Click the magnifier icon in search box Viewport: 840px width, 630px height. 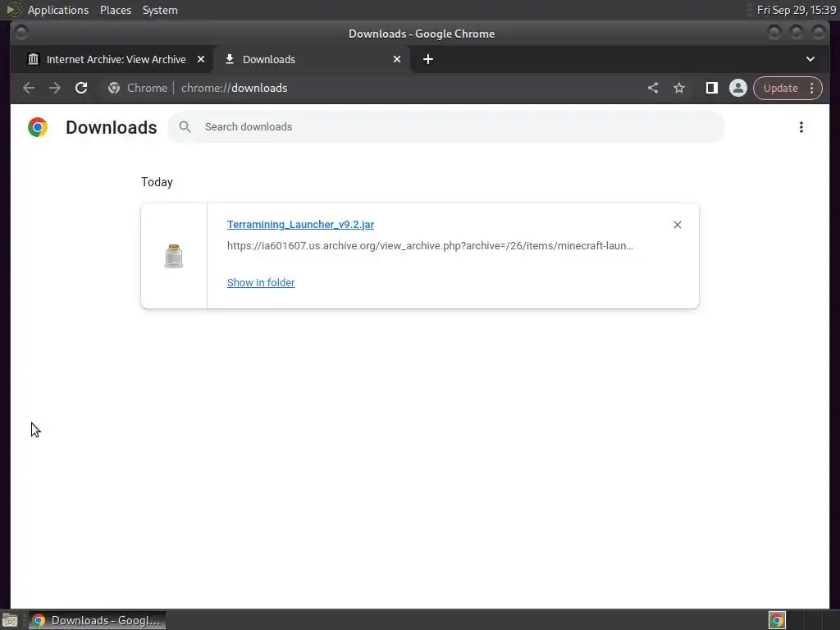pos(185,127)
